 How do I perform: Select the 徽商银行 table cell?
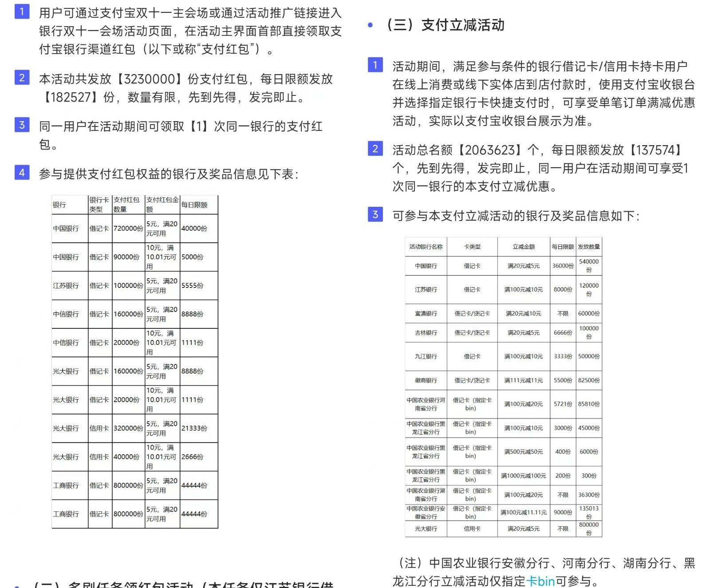point(426,380)
